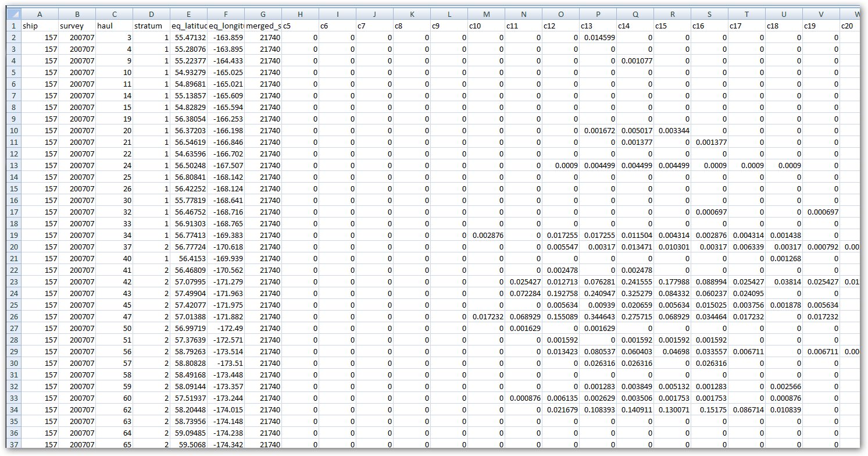Click the select-all corner box
The image size is (868, 456).
click(x=13, y=14)
